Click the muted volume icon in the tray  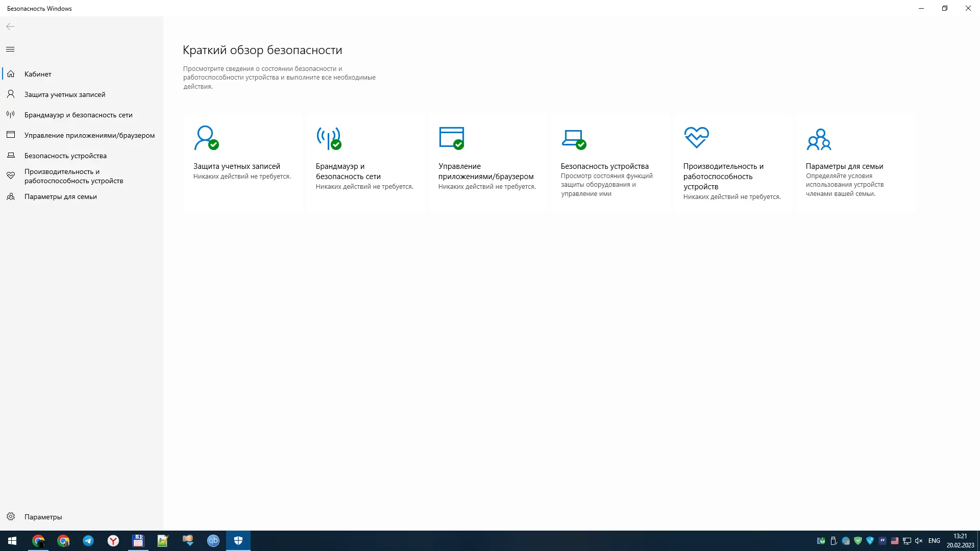(x=919, y=541)
